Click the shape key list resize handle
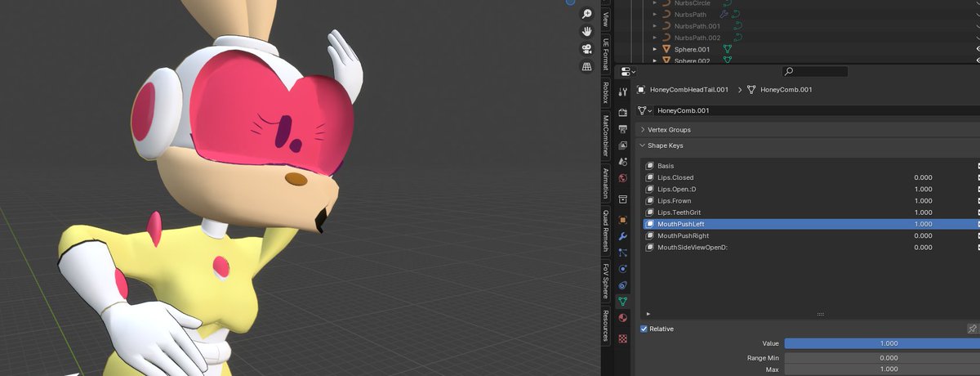The height and width of the screenshot is (376, 980). coord(821,314)
